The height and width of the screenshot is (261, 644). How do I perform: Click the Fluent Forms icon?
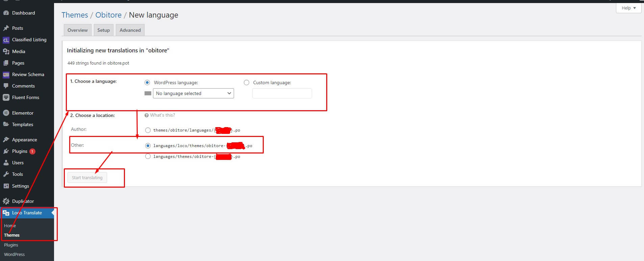(6, 97)
